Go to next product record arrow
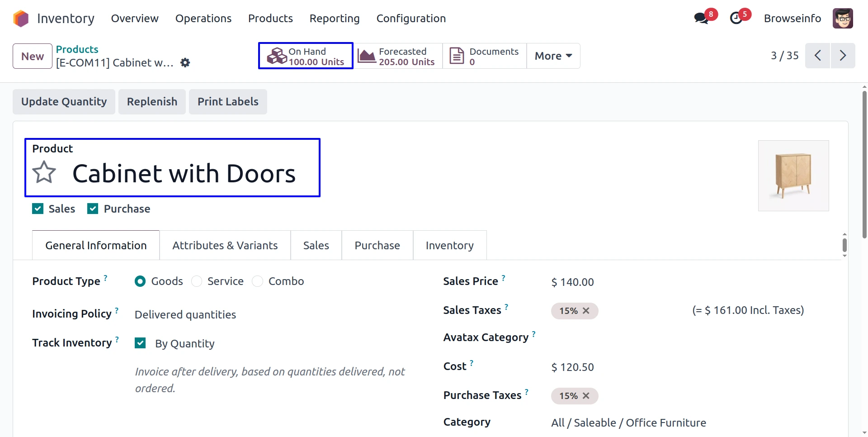This screenshot has height=437, width=868. click(843, 56)
